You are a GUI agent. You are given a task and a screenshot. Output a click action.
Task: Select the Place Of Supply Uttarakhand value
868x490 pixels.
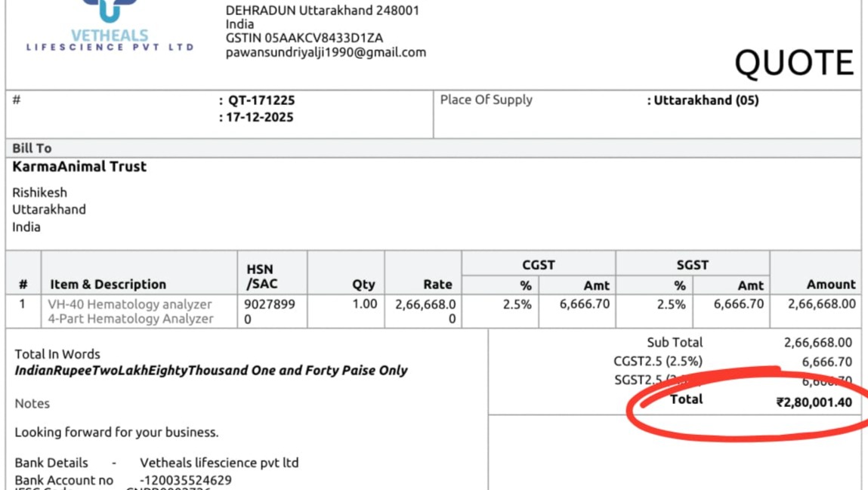[x=706, y=100]
